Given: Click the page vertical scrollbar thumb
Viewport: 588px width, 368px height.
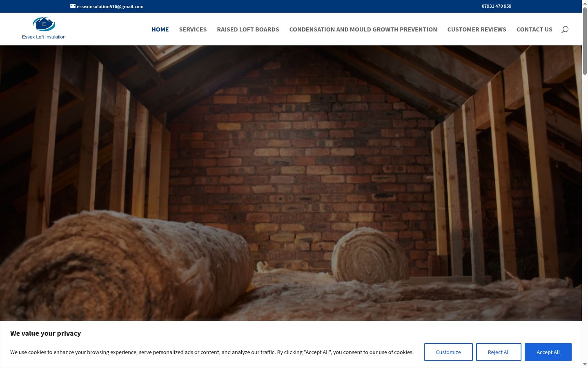Looking at the screenshot, I should (x=585, y=41).
